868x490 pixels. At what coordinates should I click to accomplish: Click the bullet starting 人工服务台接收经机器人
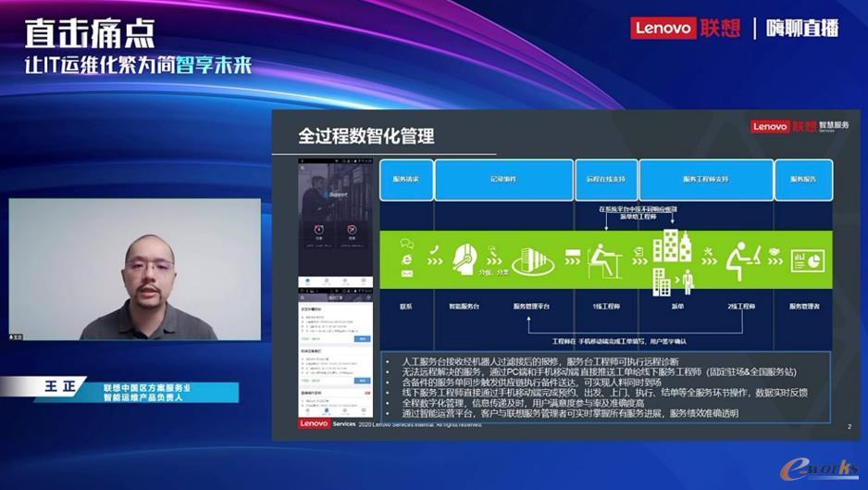click(x=539, y=361)
